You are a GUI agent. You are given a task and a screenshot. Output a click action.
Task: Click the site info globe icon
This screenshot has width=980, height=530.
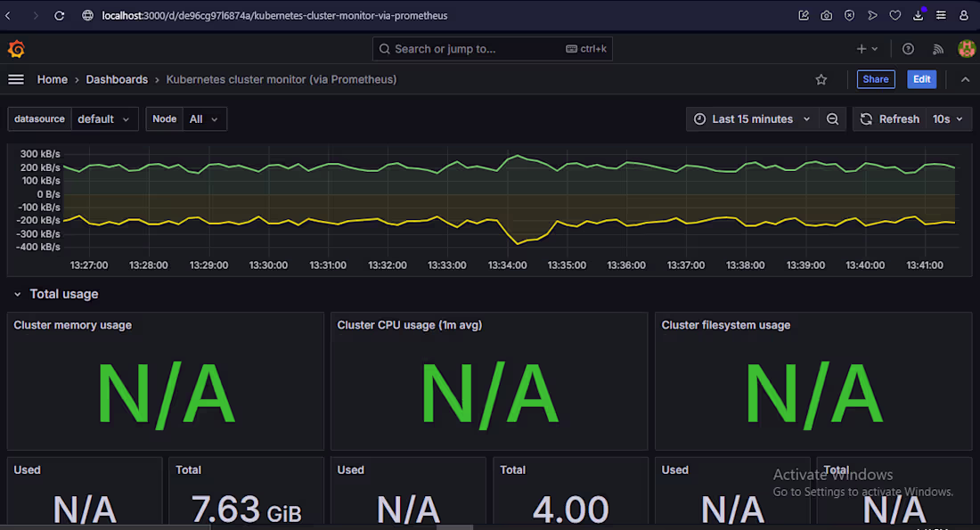click(x=87, y=16)
